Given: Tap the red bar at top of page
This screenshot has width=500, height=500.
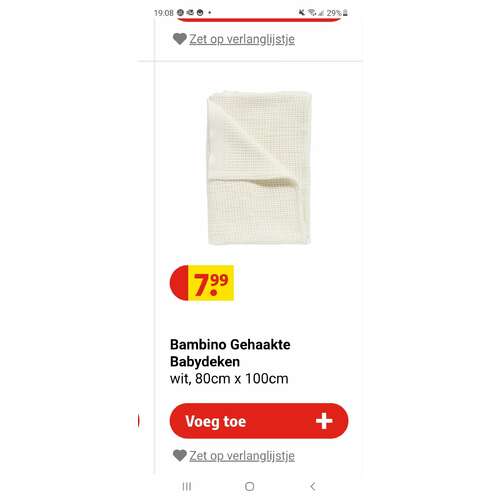Looking at the screenshot, I should point(259,20).
